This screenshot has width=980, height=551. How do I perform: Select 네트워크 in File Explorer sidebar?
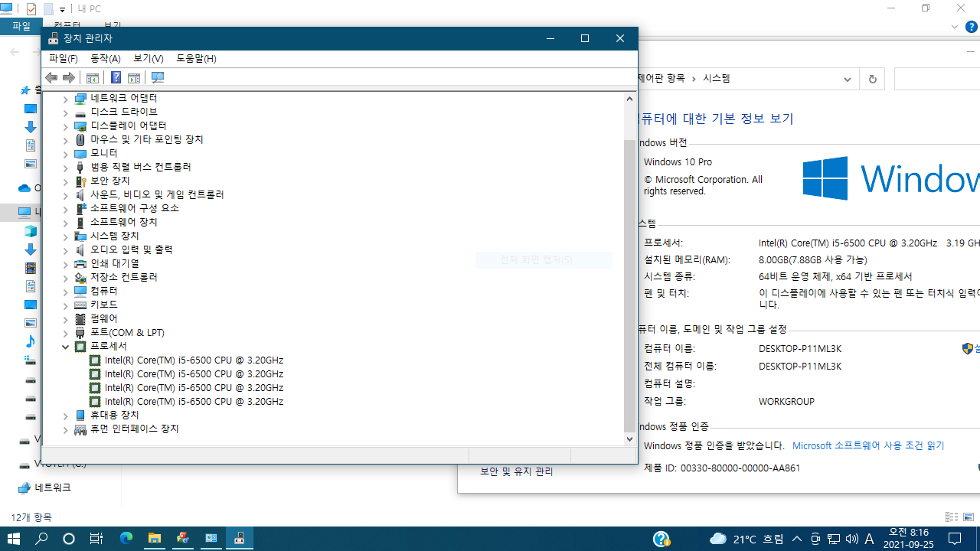(x=53, y=487)
